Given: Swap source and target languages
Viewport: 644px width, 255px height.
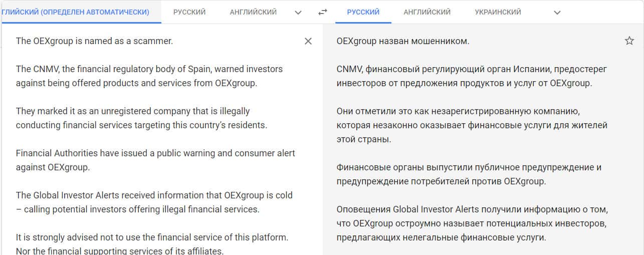Looking at the screenshot, I should point(323,12).
